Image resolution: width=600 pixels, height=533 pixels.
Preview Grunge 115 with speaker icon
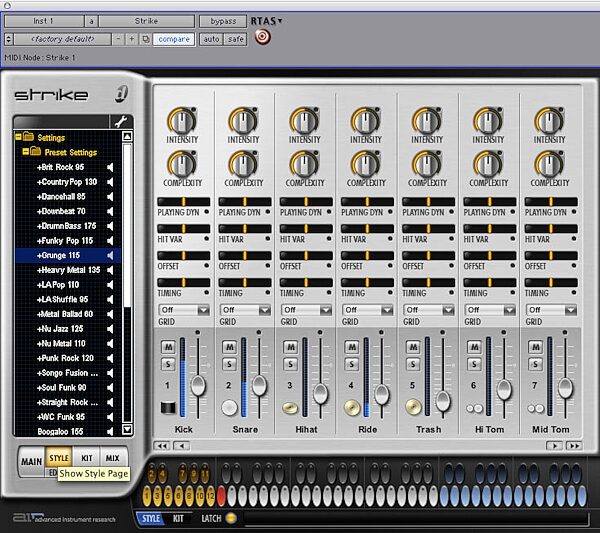point(110,255)
